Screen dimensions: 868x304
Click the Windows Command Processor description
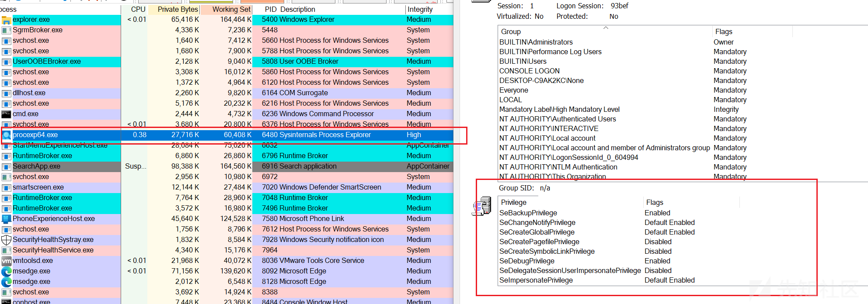click(327, 114)
